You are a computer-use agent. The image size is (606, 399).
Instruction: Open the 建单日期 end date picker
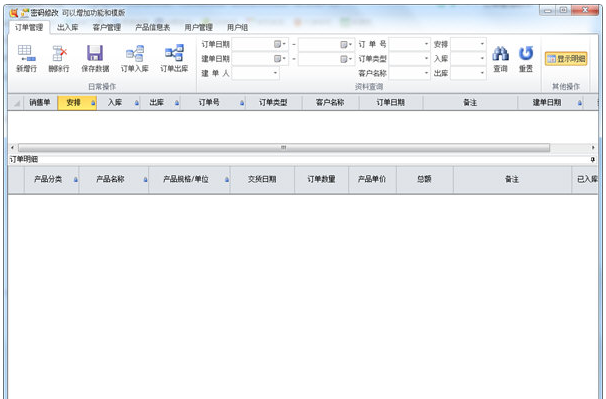346,59
